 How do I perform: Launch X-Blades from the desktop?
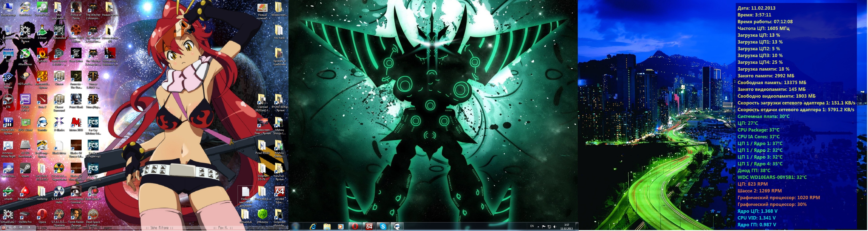[x=59, y=124]
